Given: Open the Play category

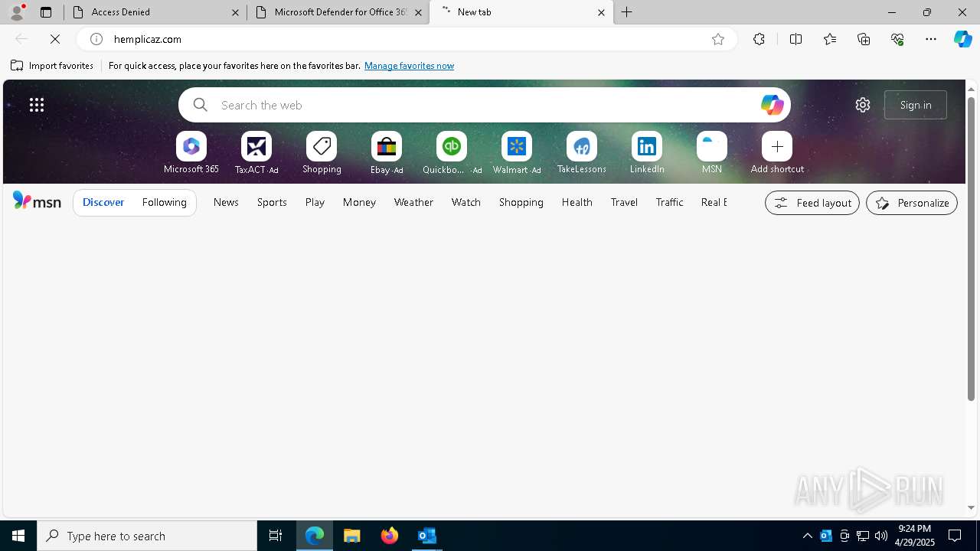Looking at the screenshot, I should 315,202.
